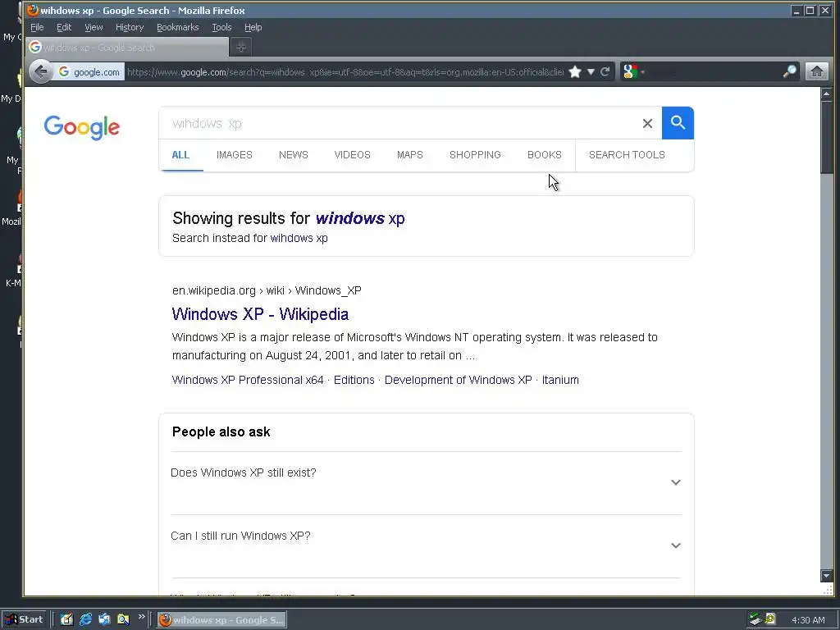Go back with the Firefox back arrow
The image size is (840, 630).
pyautogui.click(x=41, y=71)
